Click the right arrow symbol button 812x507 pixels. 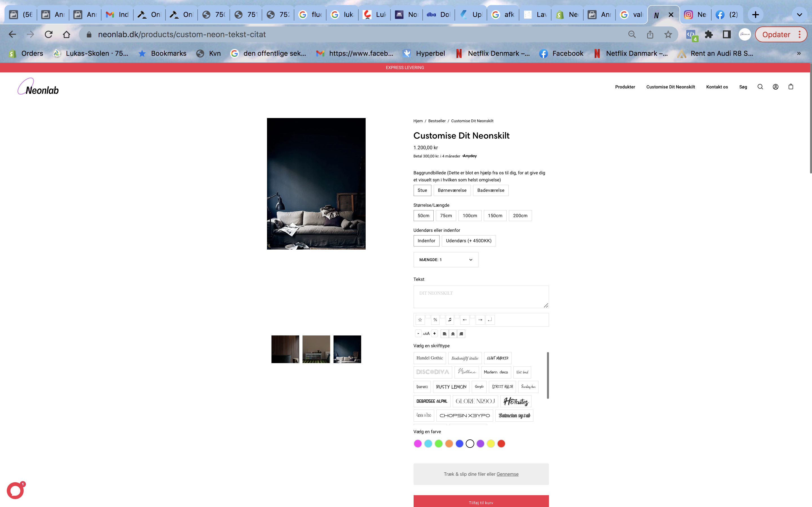point(480,320)
